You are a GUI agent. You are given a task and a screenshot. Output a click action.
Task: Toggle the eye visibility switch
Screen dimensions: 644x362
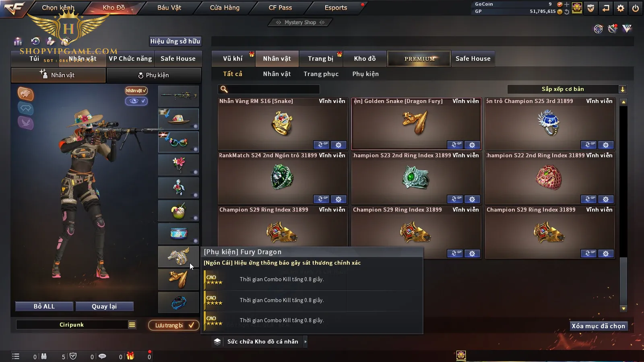click(x=136, y=101)
